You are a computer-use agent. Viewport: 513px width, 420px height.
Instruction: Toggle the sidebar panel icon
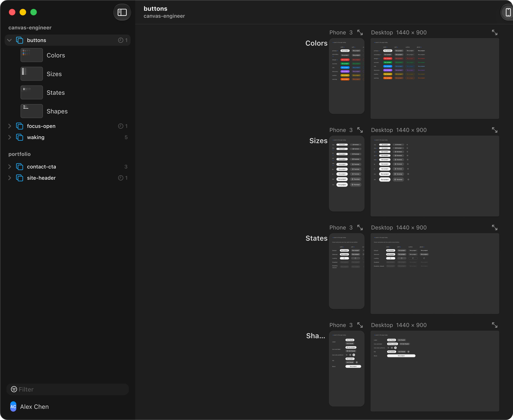tap(122, 12)
